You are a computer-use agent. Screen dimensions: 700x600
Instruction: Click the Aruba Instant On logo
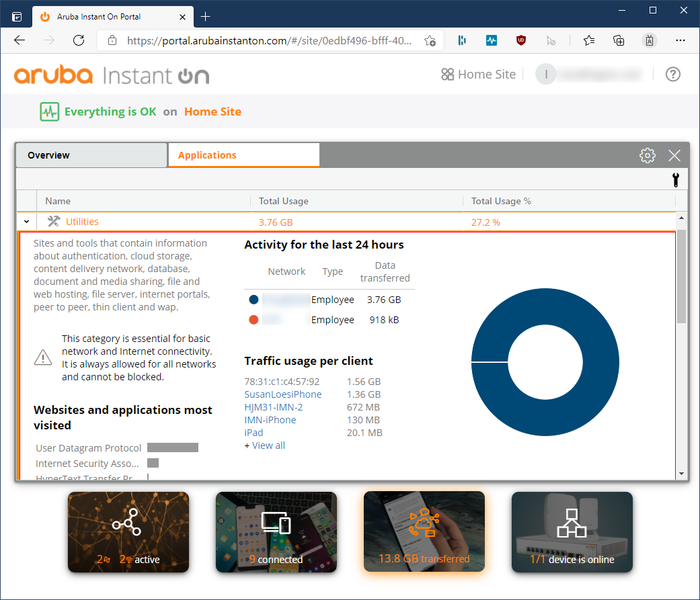pos(112,75)
